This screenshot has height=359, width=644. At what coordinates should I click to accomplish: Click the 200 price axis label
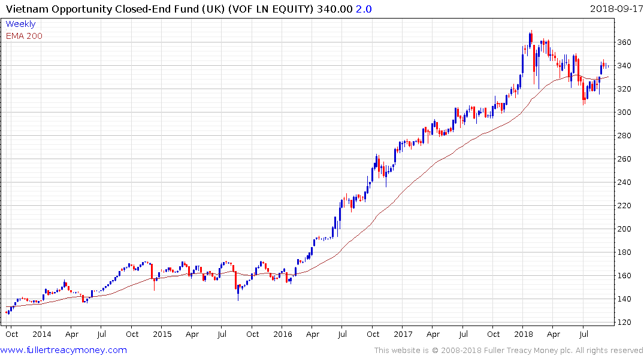click(624, 229)
